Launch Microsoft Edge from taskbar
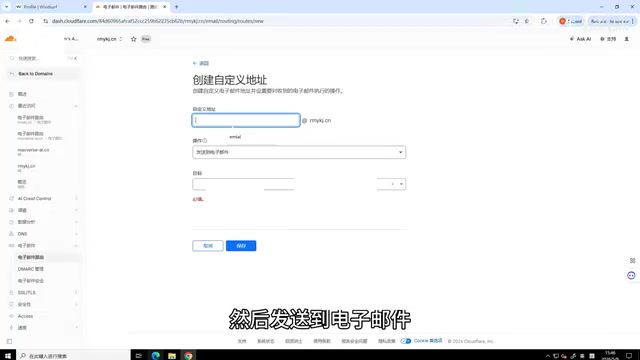 156,356
